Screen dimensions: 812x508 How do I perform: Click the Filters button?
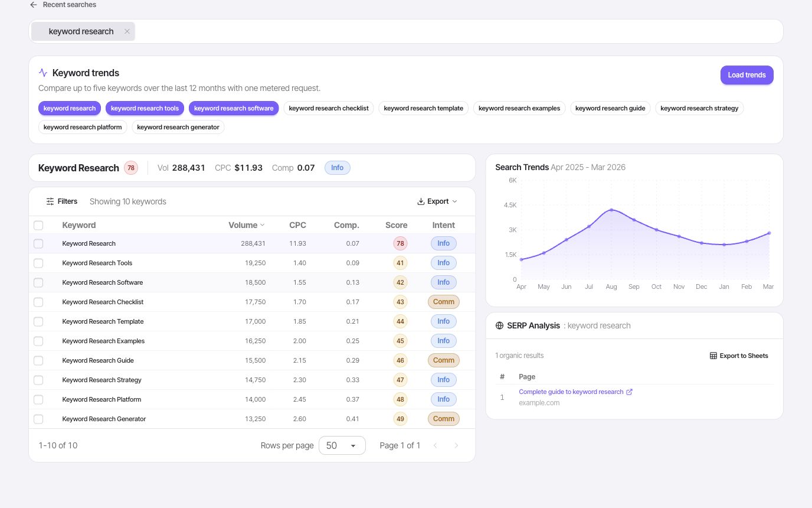pyautogui.click(x=62, y=201)
